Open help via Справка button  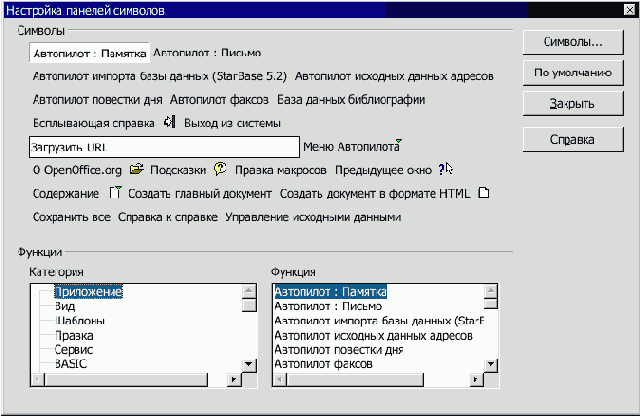[x=573, y=140]
